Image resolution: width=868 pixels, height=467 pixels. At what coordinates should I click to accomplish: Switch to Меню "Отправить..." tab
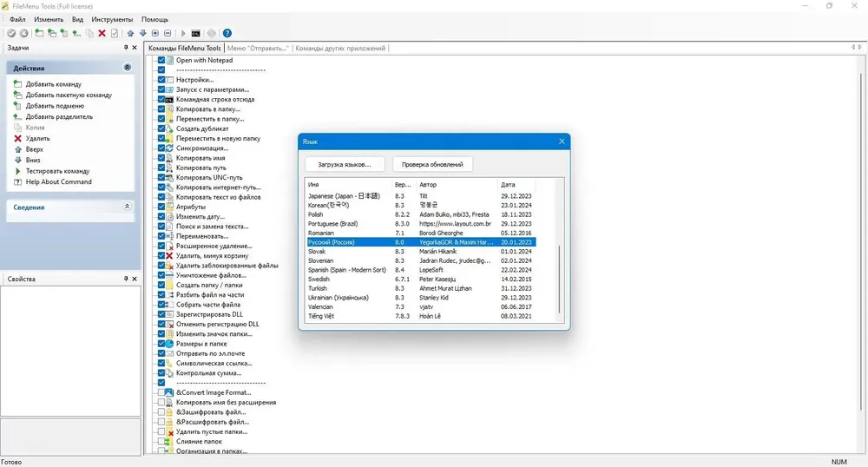click(x=258, y=48)
